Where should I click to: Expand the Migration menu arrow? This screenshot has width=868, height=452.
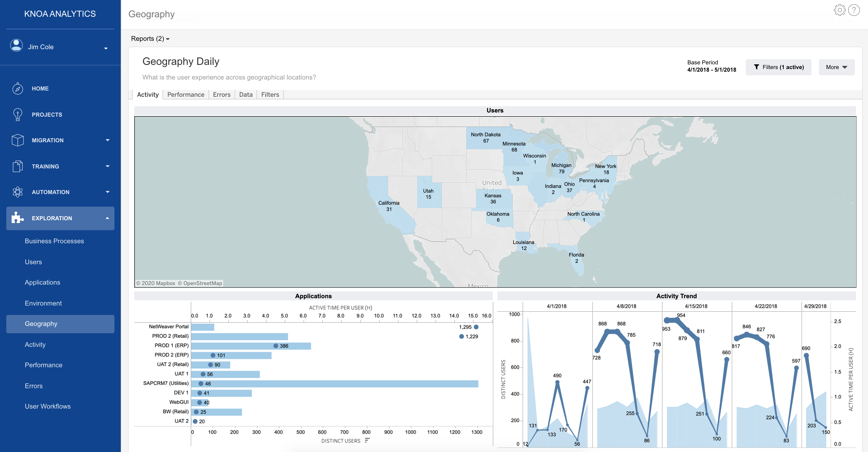(x=107, y=140)
